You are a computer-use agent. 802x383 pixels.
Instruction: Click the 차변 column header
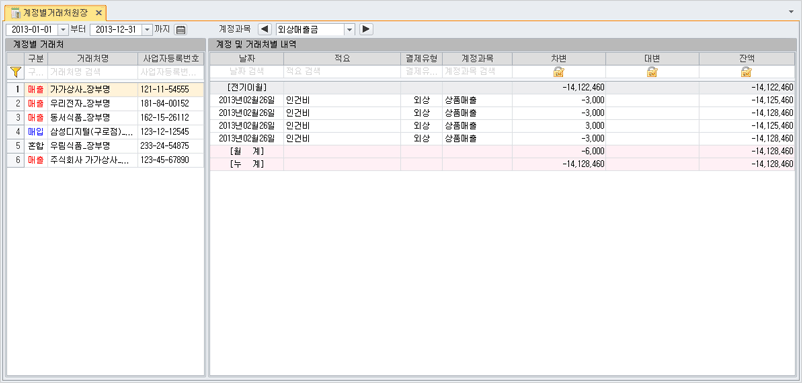tap(559, 58)
